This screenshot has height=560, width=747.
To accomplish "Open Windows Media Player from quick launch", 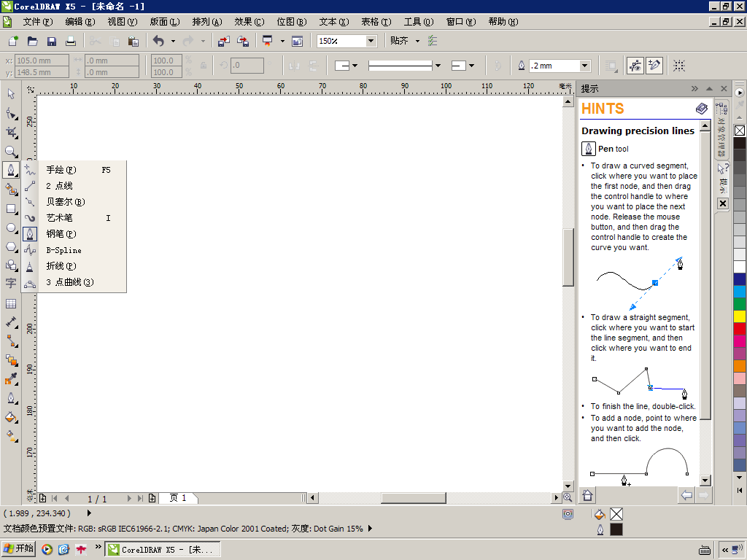I will [47, 550].
